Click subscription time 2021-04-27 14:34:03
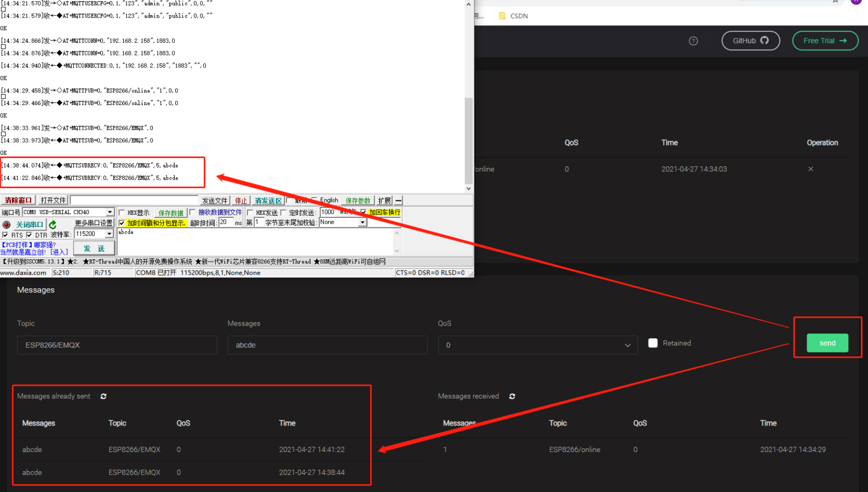Viewport: 868px width, 492px height. tap(694, 169)
